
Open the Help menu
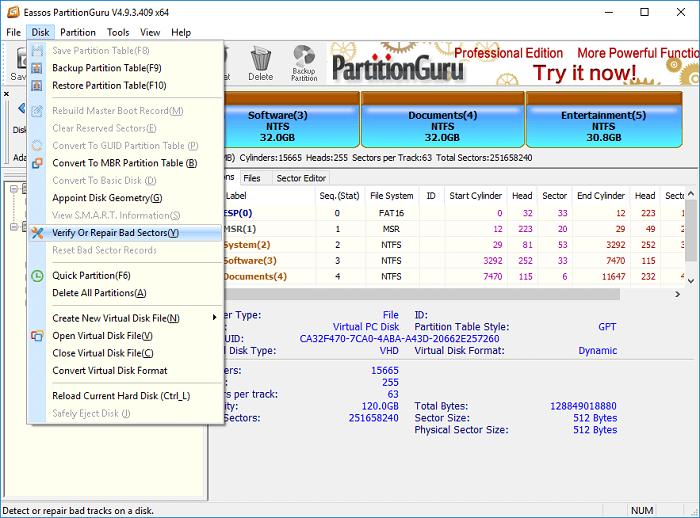point(181,32)
